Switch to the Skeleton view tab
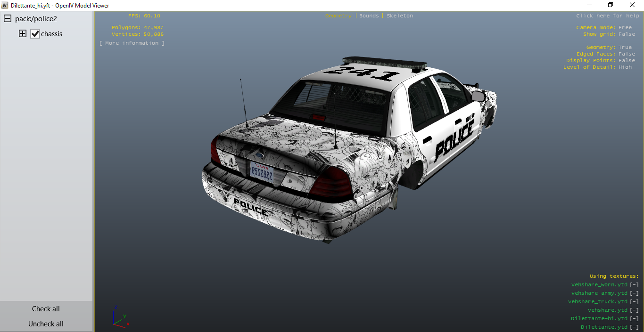This screenshot has width=644, height=332. point(399,16)
